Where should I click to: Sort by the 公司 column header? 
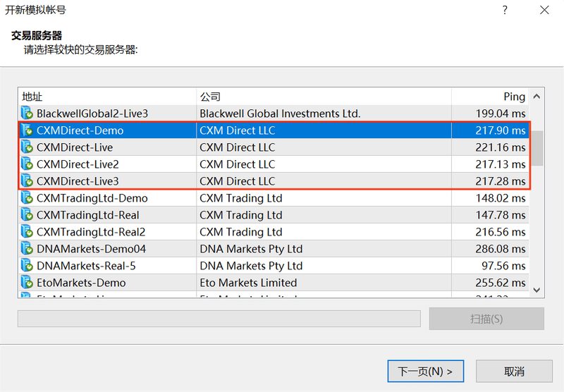coord(324,97)
